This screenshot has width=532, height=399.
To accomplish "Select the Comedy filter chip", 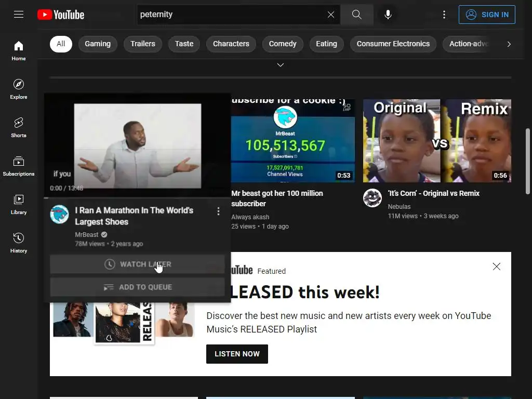I will [x=283, y=44].
